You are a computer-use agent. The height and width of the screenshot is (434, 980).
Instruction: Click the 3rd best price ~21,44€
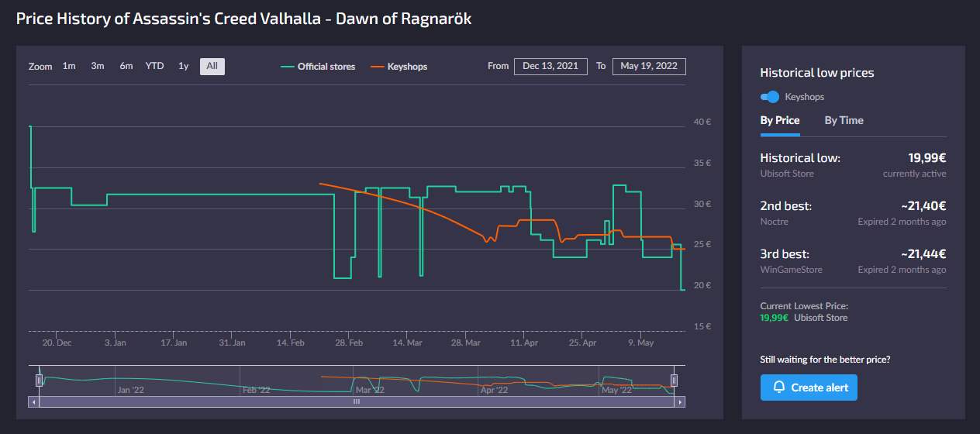tap(923, 254)
